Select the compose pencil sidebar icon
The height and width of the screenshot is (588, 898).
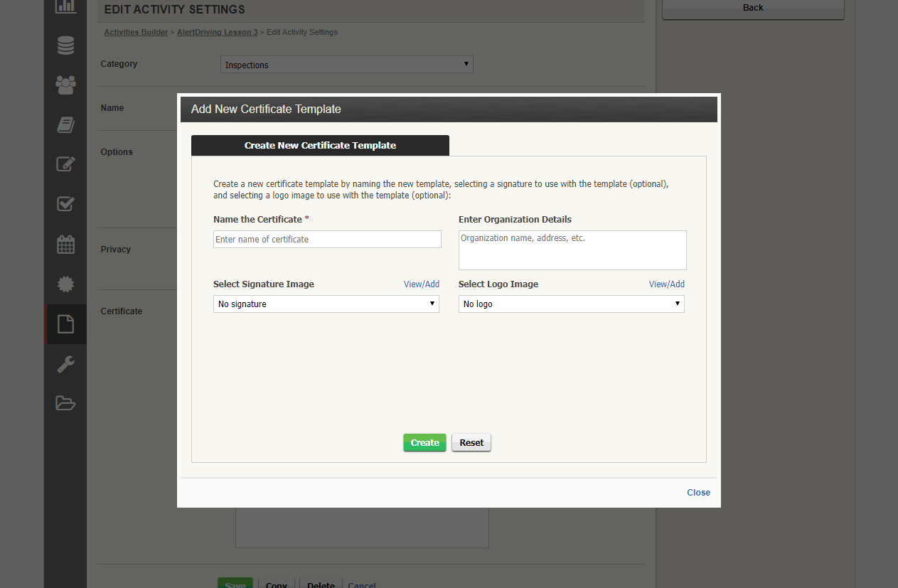click(x=65, y=164)
